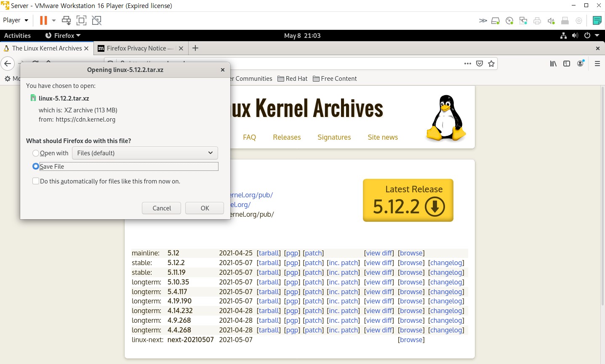
Task: Click the Latest Release 5.12.2 download button
Action: point(408,200)
